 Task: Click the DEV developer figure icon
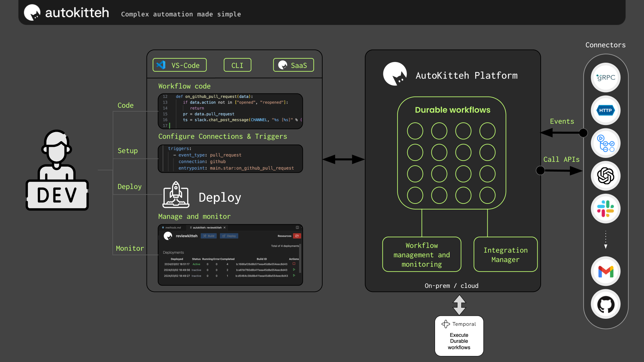coord(57,170)
